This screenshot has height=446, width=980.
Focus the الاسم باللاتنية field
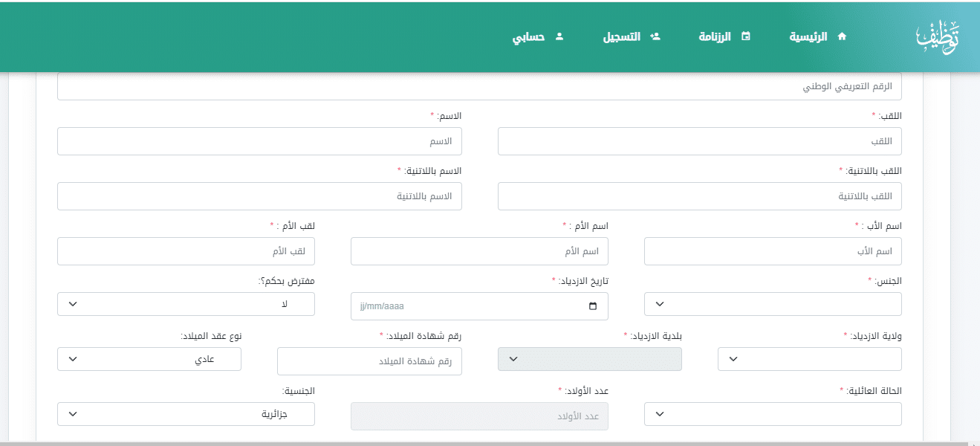tap(259, 196)
